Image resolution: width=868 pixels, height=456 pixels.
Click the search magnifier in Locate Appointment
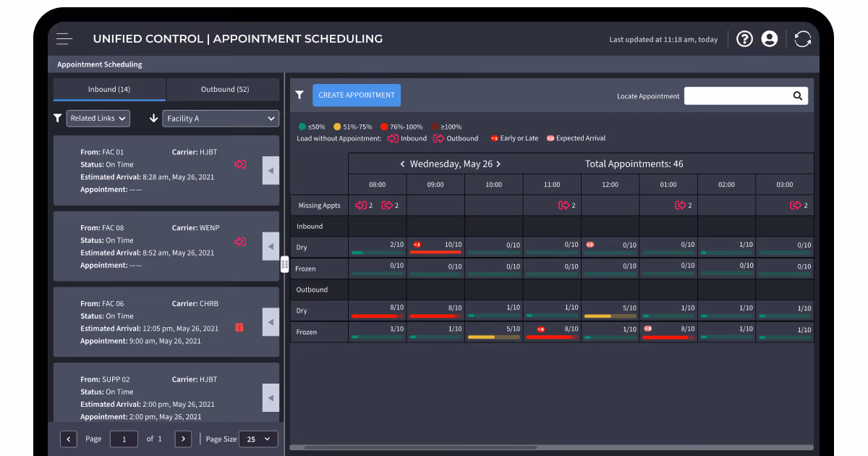(798, 96)
